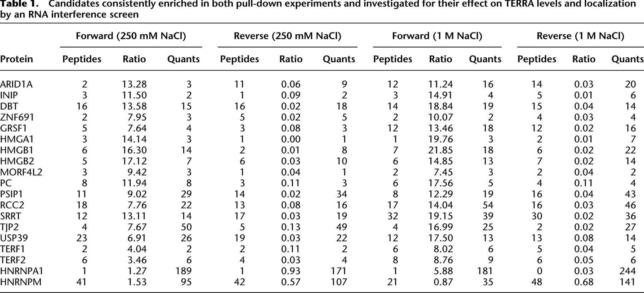The image size is (644, 293).
Task: Click the Reverse (1 M NaCl) group header
Action: [580, 36]
